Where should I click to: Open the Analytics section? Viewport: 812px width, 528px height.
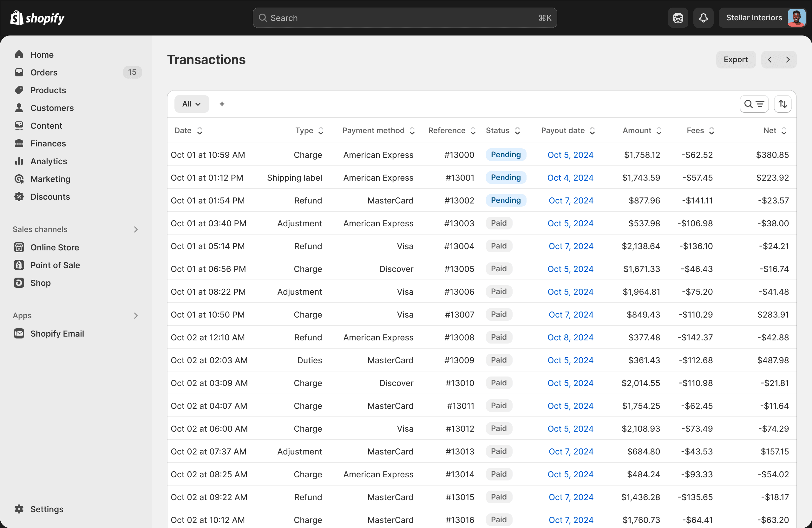point(49,161)
